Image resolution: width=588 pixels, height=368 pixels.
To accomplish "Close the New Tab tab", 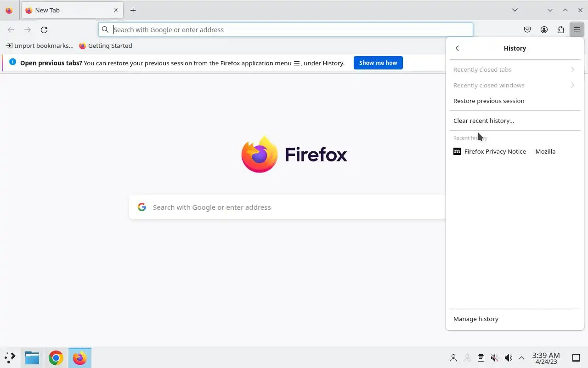I will pos(115,10).
